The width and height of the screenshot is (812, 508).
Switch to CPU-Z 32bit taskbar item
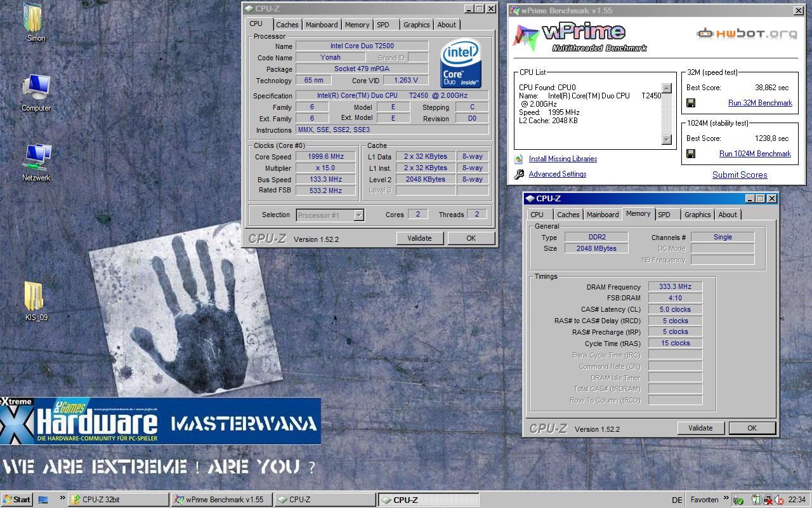coord(117,500)
